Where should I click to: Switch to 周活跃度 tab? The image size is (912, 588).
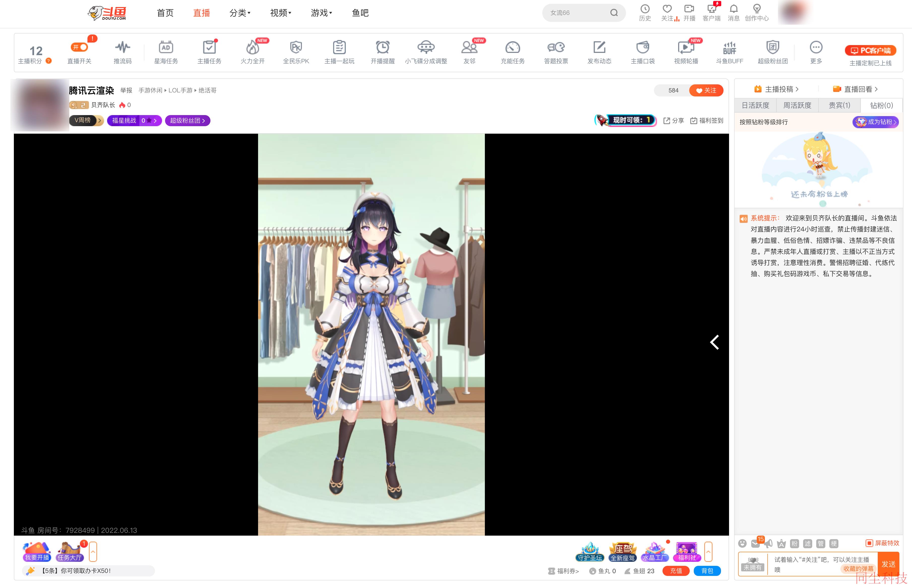[797, 105]
